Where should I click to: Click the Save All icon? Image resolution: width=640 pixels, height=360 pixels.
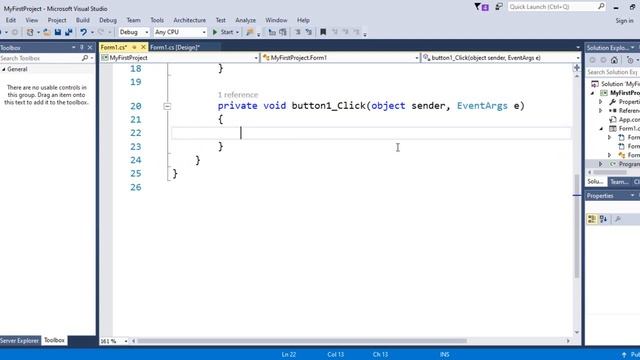tap(69, 32)
